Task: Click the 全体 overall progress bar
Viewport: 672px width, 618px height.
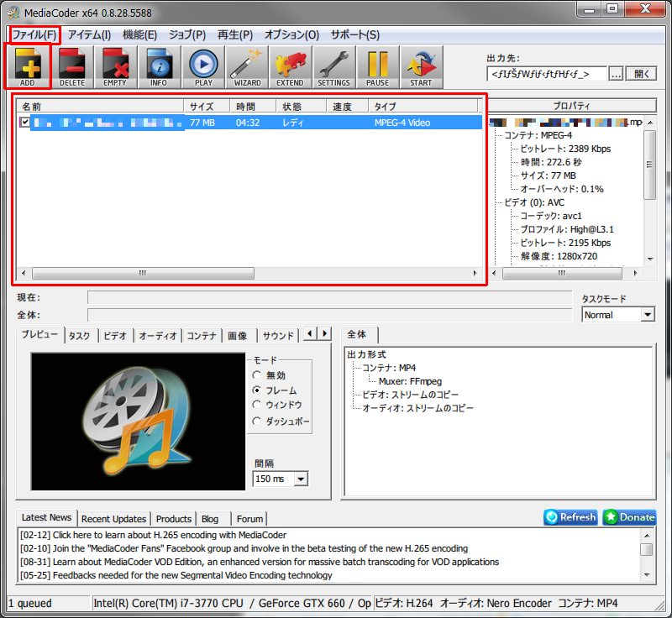Action: pos(329,315)
